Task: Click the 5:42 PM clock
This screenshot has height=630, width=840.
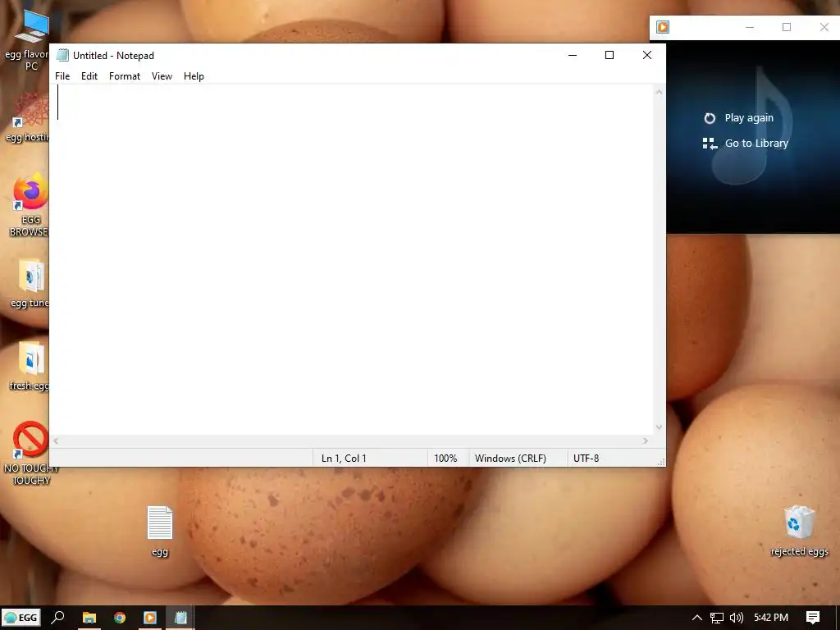Action: point(771,618)
